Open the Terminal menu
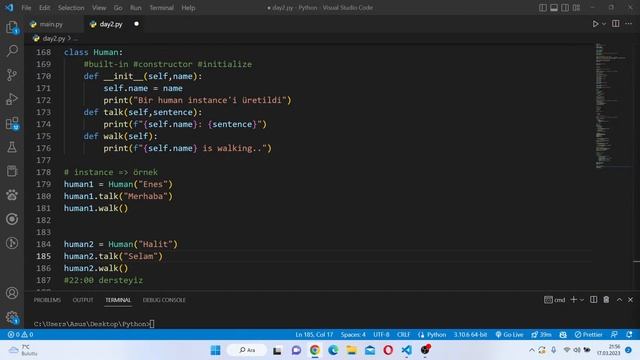 161,8
